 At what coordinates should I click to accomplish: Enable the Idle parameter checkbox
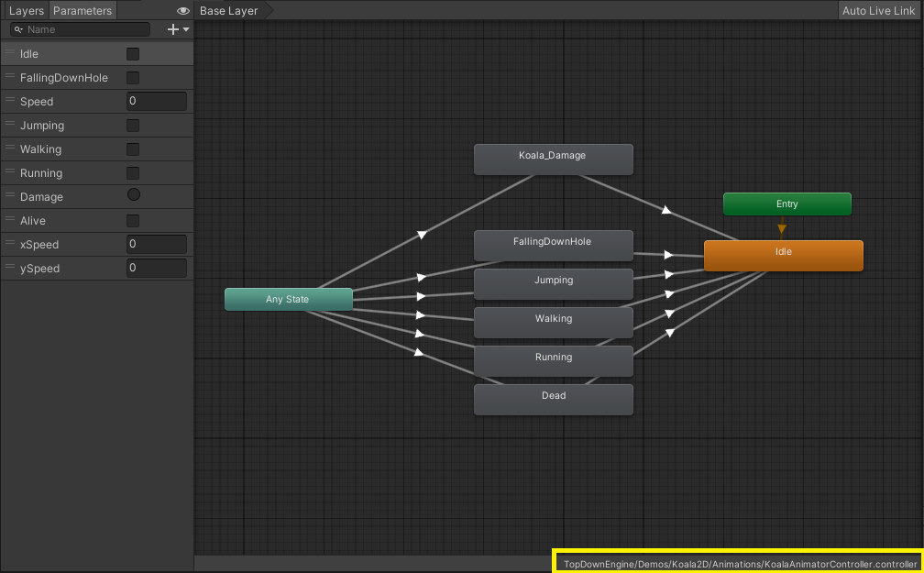tap(133, 54)
